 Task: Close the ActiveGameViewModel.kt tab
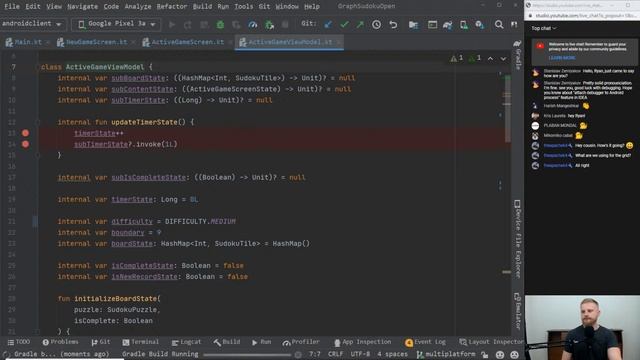339,42
